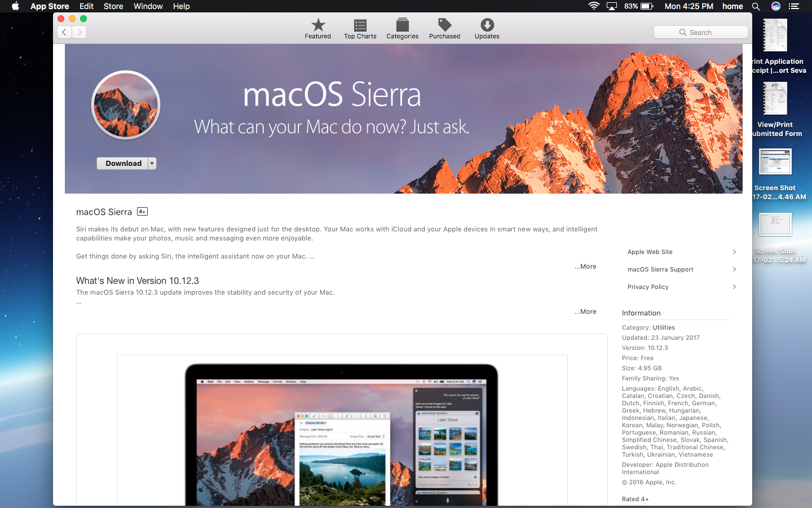812x508 pixels.
Task: Open the Help menu
Action: tap(182, 6)
